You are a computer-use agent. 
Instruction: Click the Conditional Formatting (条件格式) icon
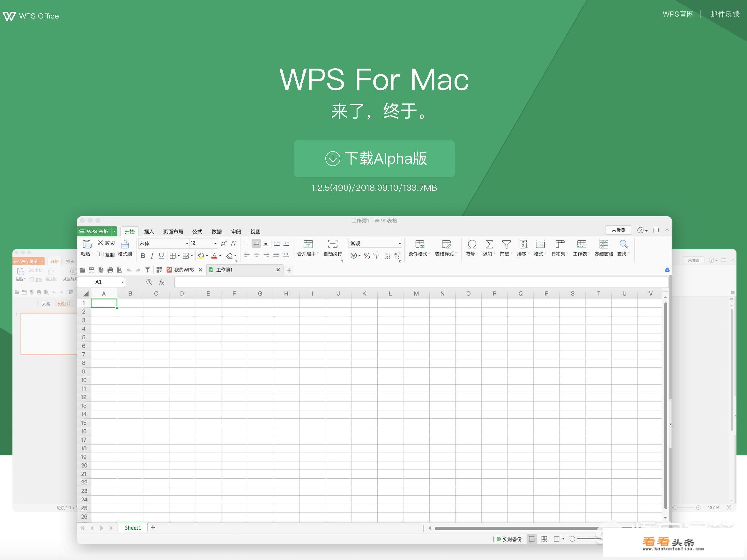[420, 244]
